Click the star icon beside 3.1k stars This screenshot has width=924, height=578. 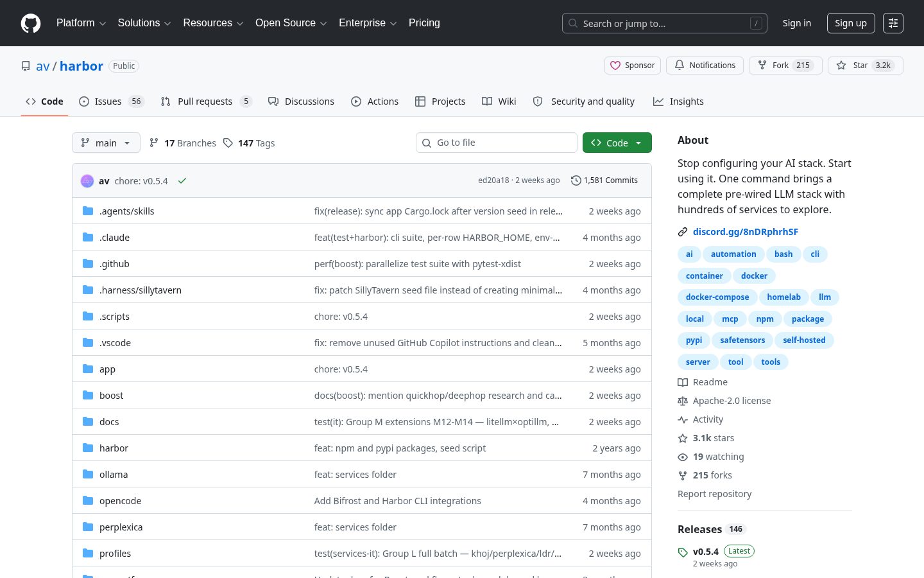click(x=683, y=438)
